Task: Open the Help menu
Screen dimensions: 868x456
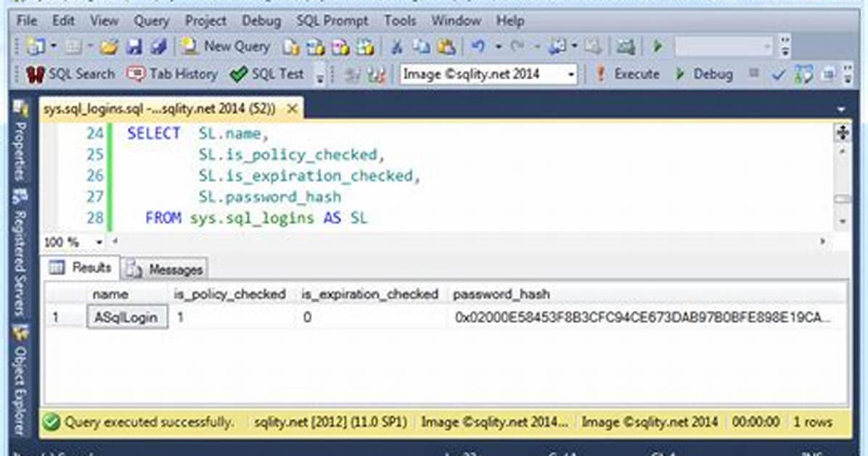Action: (x=509, y=21)
